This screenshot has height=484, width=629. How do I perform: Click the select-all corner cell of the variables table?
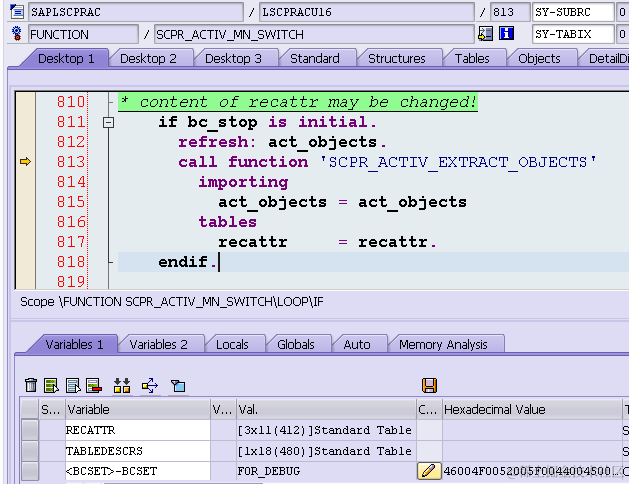pyautogui.click(x=29, y=409)
